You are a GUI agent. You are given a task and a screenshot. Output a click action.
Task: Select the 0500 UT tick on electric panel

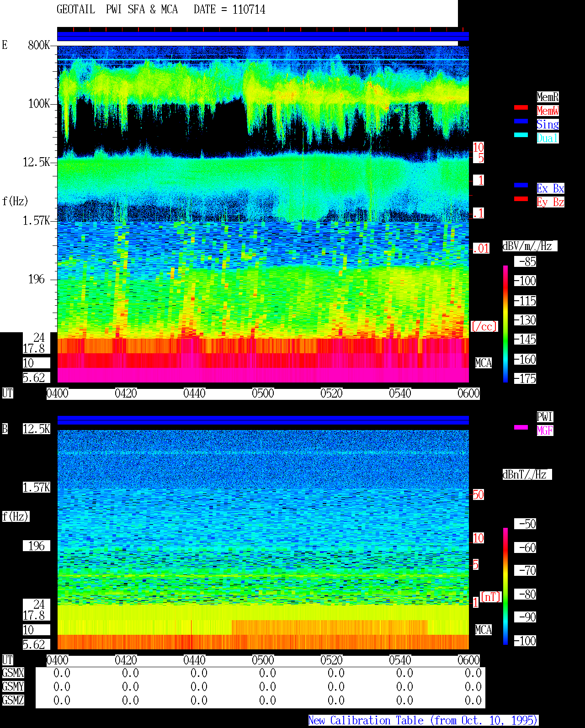pyautogui.click(x=263, y=393)
